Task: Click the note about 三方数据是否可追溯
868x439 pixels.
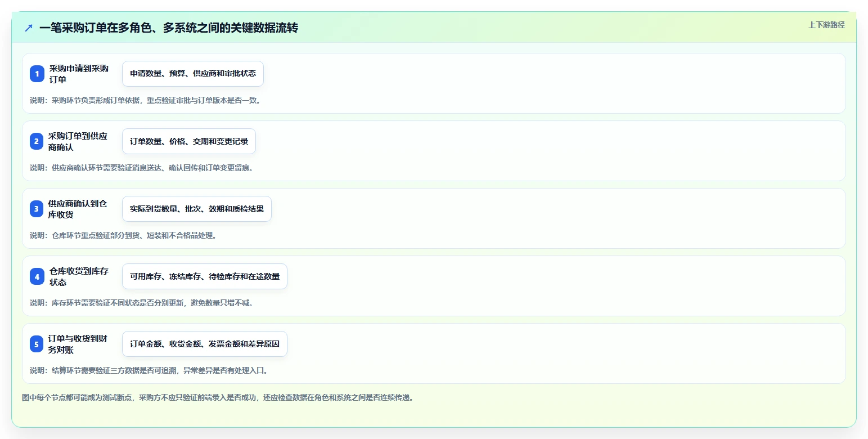Action: click(149, 370)
